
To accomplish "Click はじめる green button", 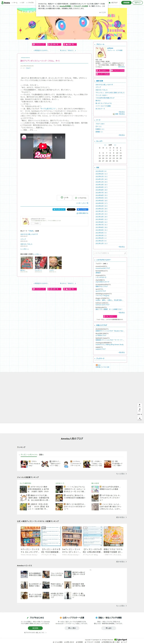I will [35, 628].
